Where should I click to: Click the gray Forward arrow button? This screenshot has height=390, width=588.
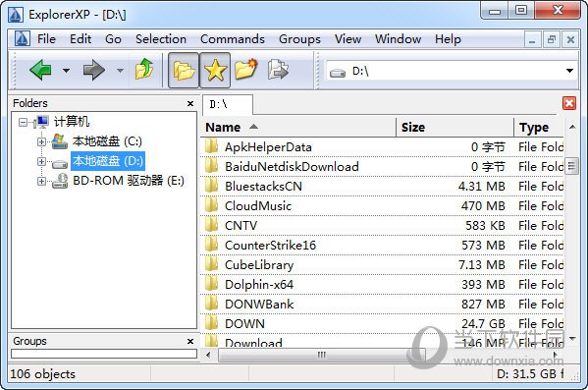(x=94, y=70)
